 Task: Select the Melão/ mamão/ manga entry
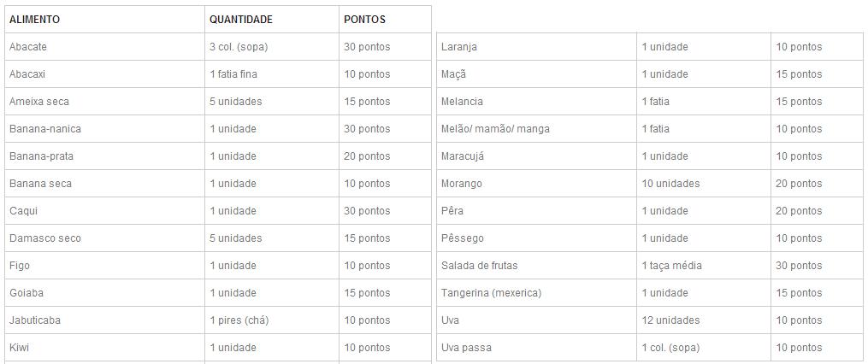point(495,129)
